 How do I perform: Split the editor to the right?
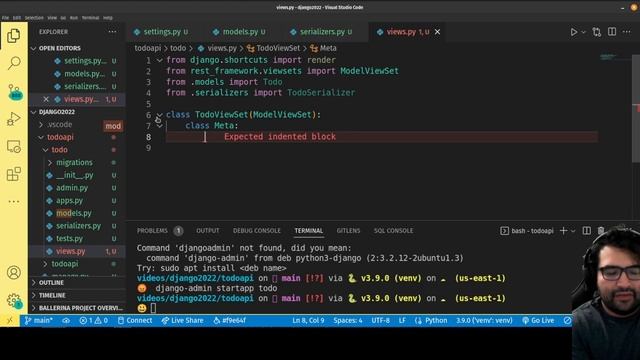(612, 32)
